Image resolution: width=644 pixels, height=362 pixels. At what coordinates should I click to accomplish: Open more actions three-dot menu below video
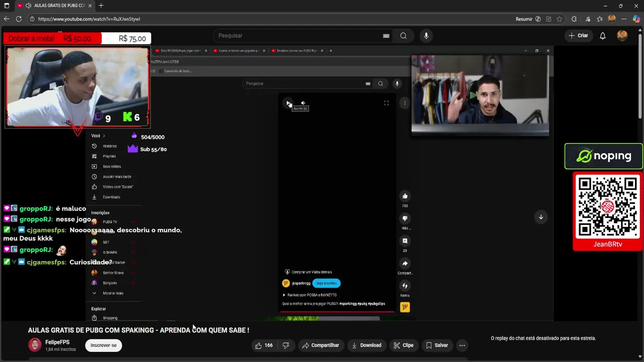[x=462, y=345]
